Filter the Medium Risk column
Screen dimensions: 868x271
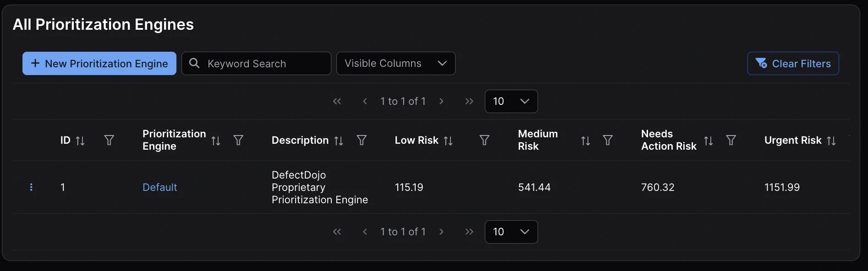point(608,140)
